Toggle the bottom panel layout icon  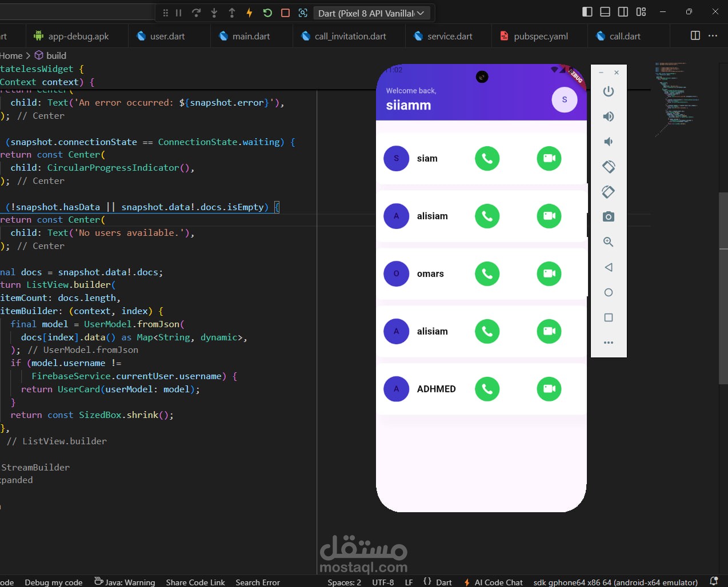pos(605,11)
